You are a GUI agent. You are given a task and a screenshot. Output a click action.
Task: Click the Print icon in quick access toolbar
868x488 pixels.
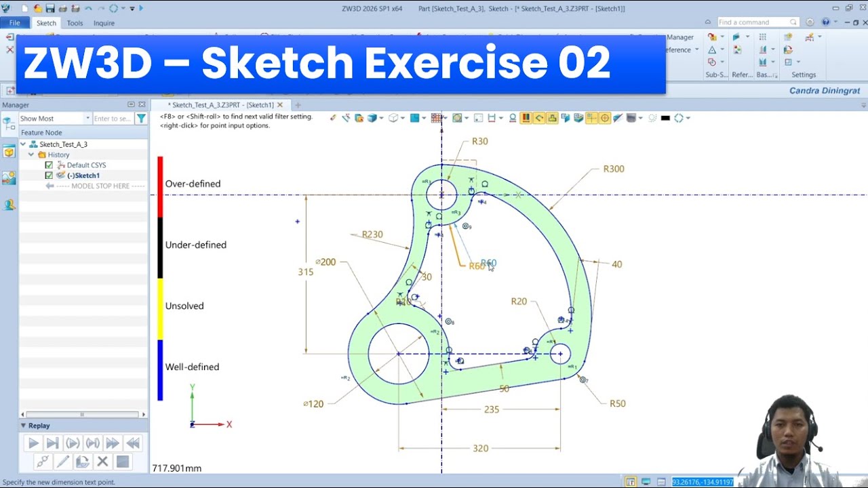click(63, 8)
